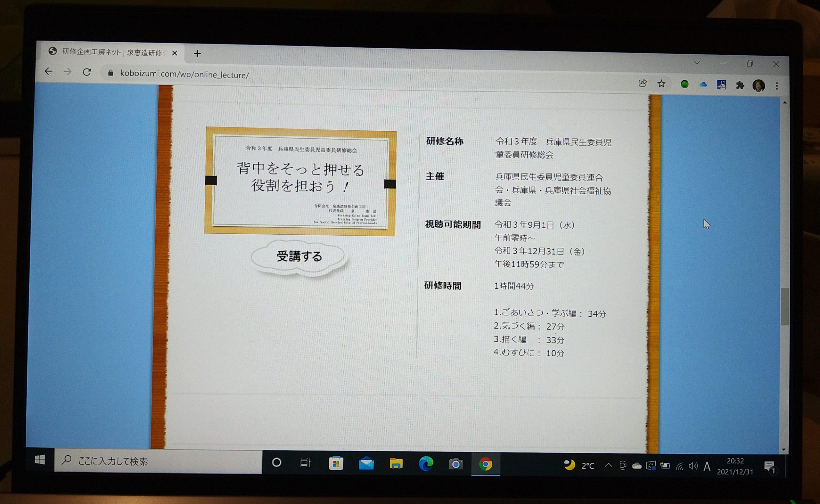Open the Chrome profile avatar

coord(759,86)
